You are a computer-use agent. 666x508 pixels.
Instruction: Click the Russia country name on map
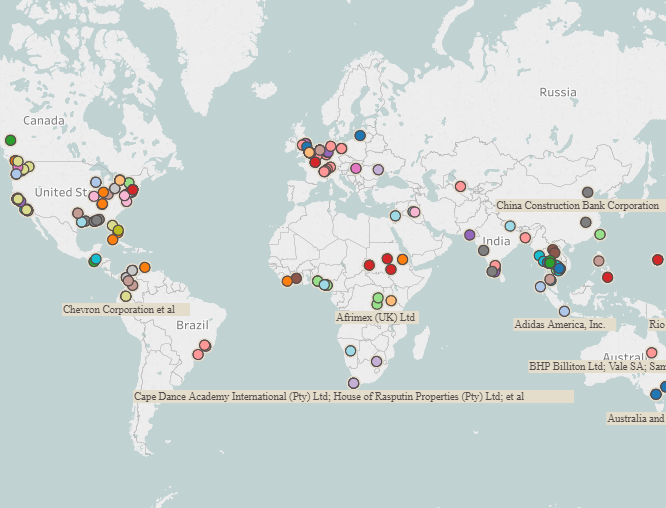(x=557, y=92)
